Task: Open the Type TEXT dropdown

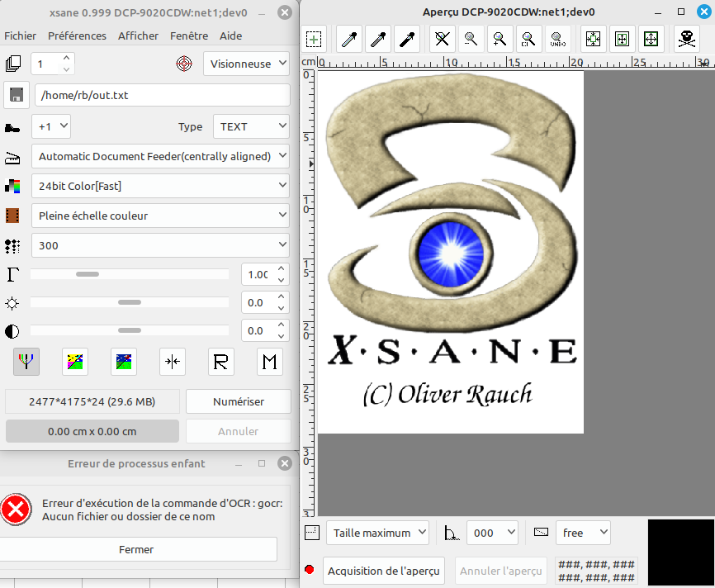Action: [251, 126]
